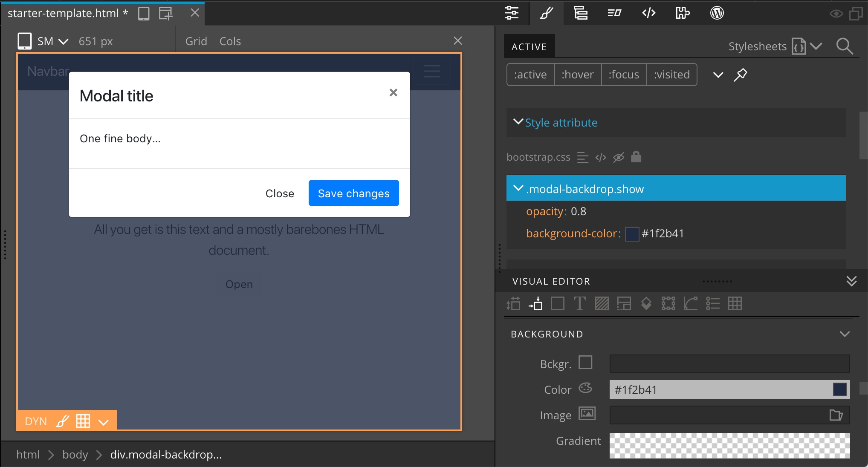Click the pin icon
Screen dimensions: 868x467
pos(740,75)
